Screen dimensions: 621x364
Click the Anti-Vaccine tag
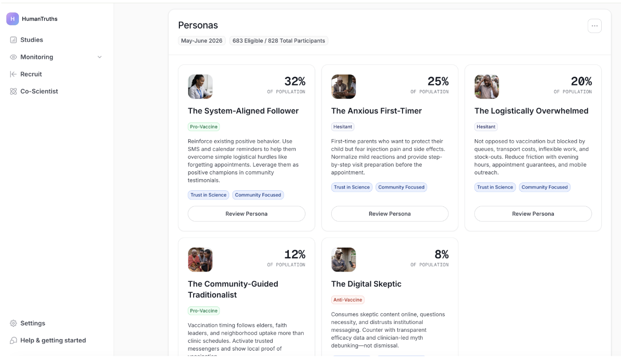pos(348,300)
